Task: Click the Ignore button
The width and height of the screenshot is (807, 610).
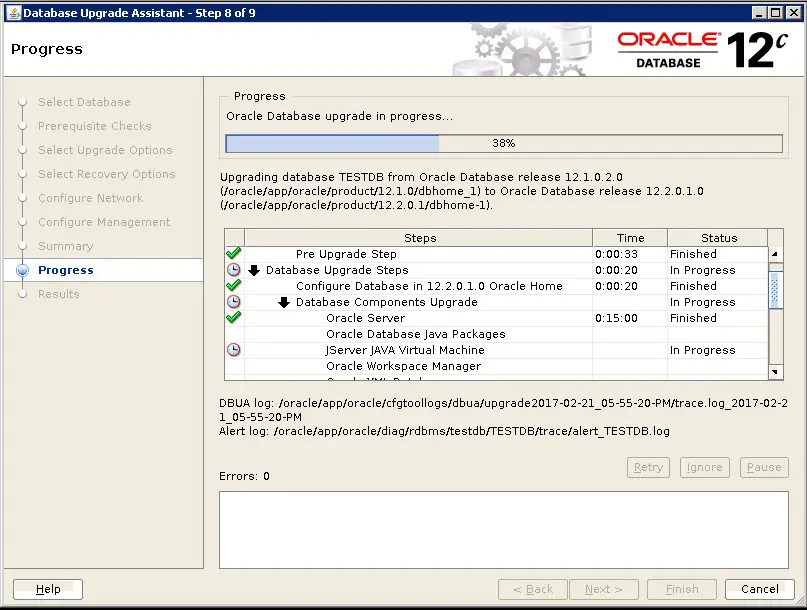Action: tap(705, 467)
